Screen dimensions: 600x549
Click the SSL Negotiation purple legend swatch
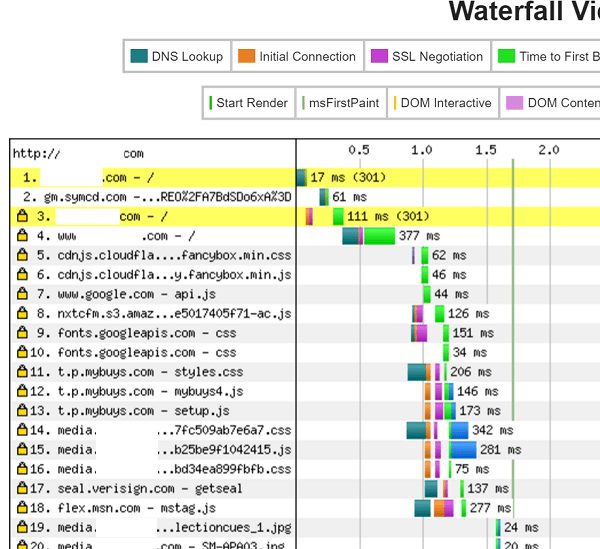coord(379,56)
